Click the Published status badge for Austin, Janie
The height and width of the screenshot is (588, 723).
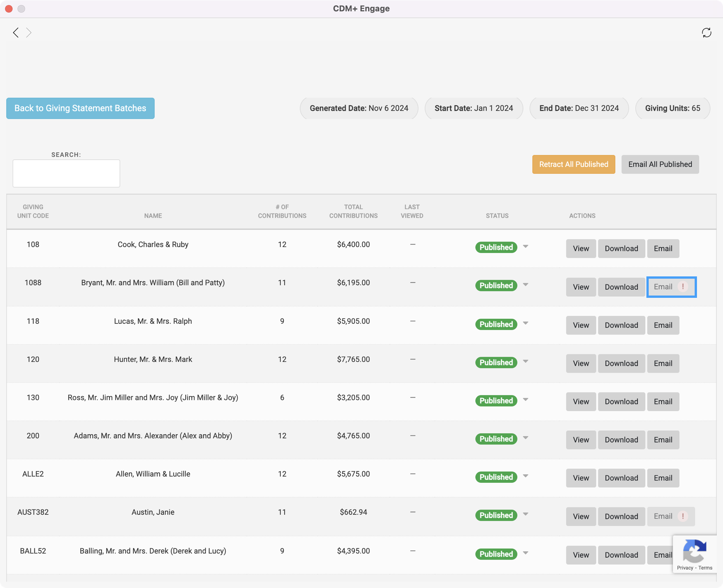pos(496,515)
